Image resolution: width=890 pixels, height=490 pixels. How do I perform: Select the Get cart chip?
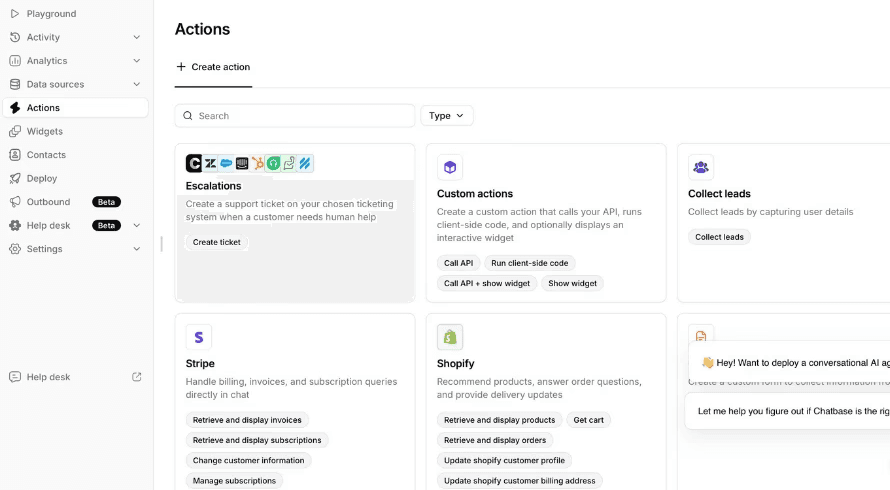[588, 420]
